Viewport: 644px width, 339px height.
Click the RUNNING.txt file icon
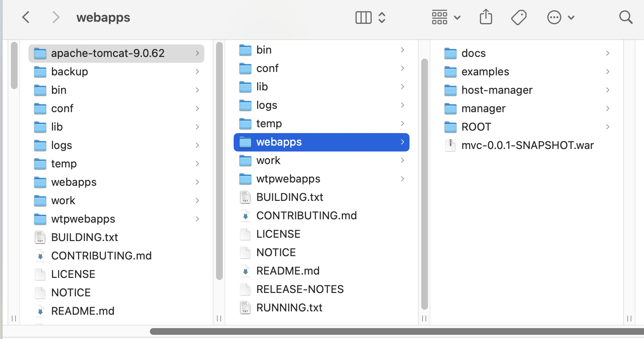click(x=245, y=308)
